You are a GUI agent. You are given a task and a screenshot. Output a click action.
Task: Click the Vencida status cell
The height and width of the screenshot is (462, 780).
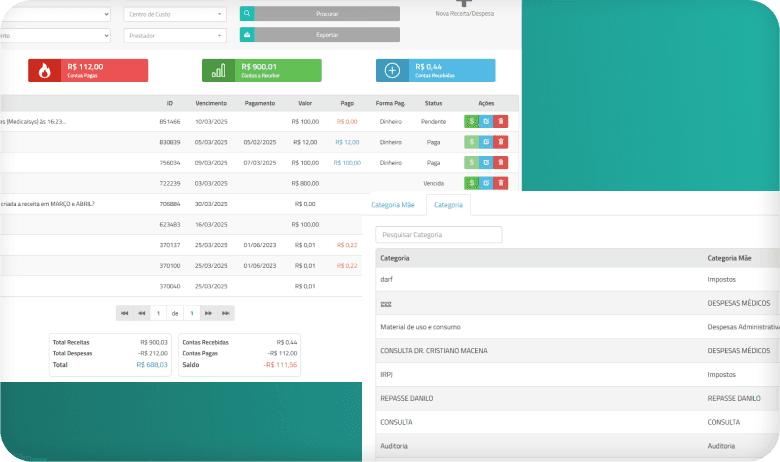[433, 184]
